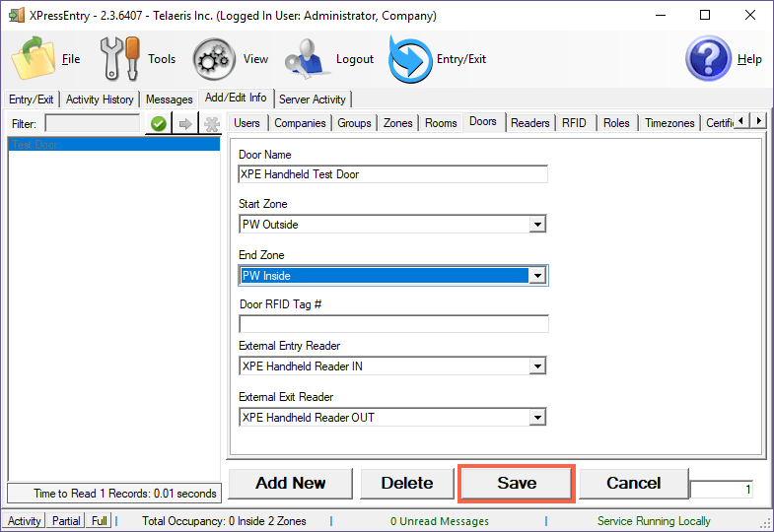
Task: Select the Users tab
Action: (247, 123)
